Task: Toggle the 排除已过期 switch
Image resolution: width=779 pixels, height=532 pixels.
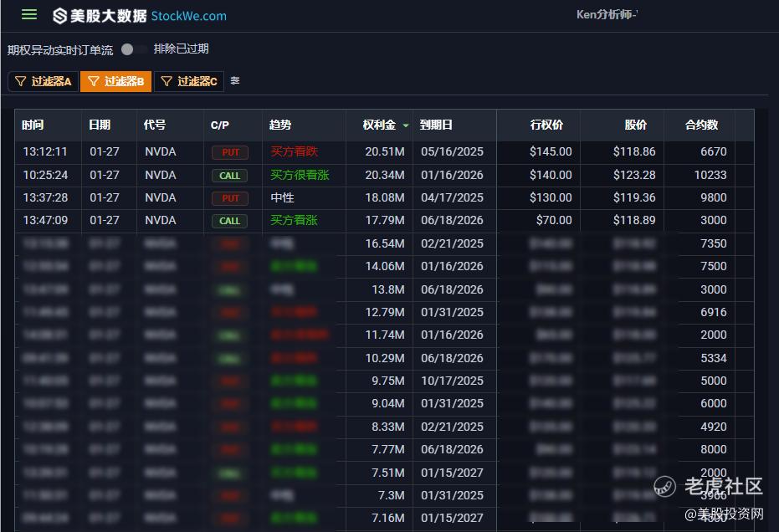Action: point(132,49)
